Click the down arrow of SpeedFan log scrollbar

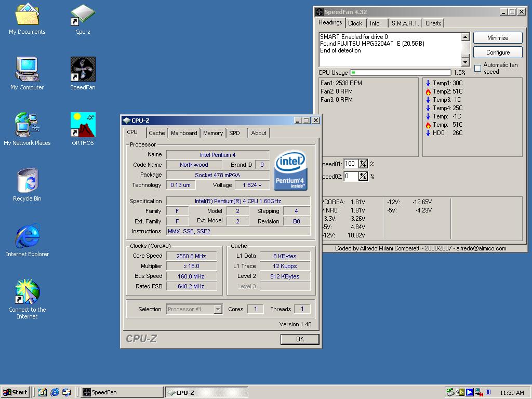coord(465,62)
